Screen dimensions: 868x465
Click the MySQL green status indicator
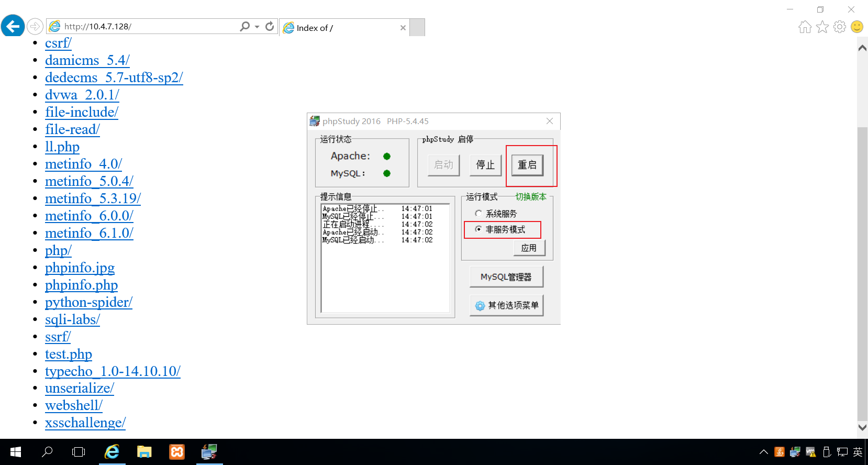[387, 173]
